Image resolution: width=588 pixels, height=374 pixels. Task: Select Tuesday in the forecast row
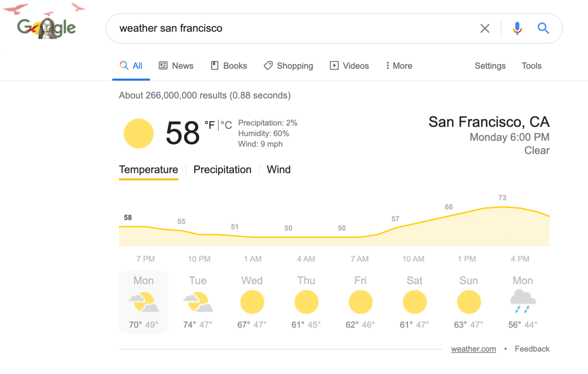(198, 302)
